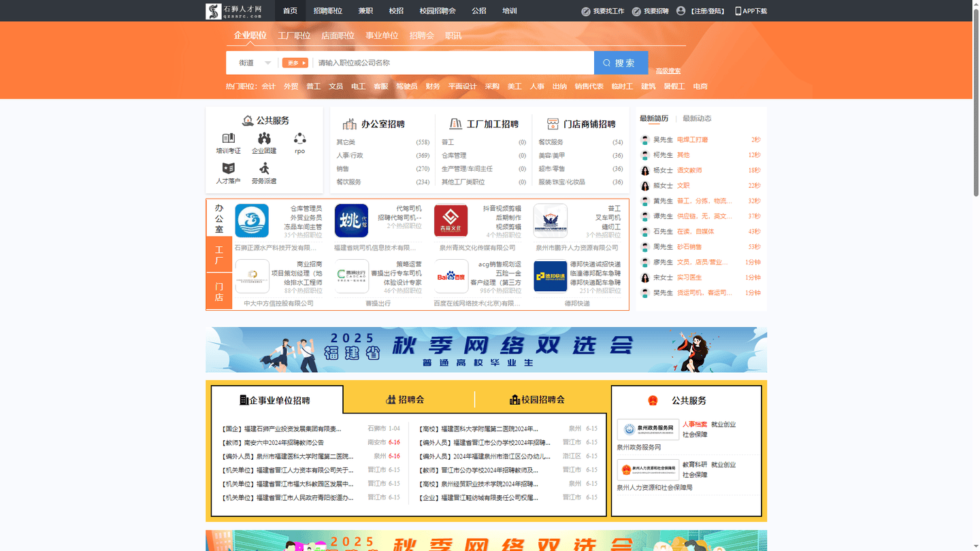
Task: Select 校园招聘会 in top navigation
Action: (x=438, y=11)
